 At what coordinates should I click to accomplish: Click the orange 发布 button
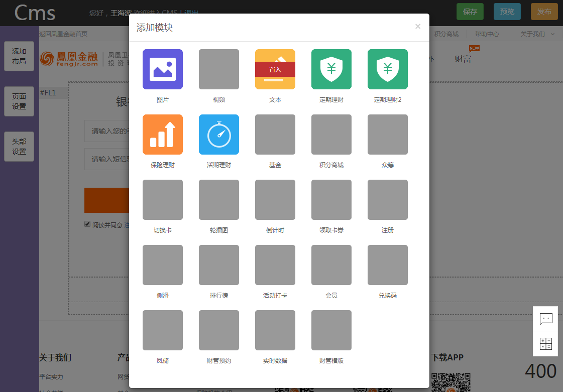pyautogui.click(x=544, y=12)
